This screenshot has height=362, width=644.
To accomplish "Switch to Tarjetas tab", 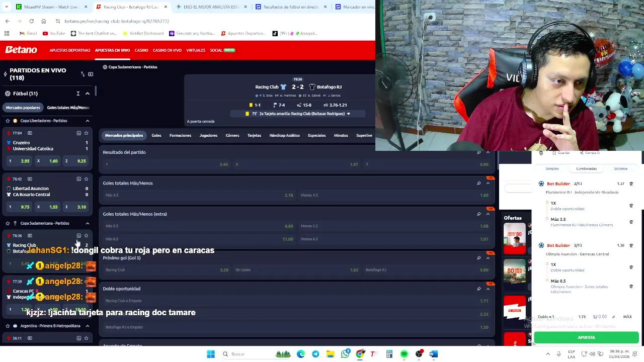I will click(254, 135).
